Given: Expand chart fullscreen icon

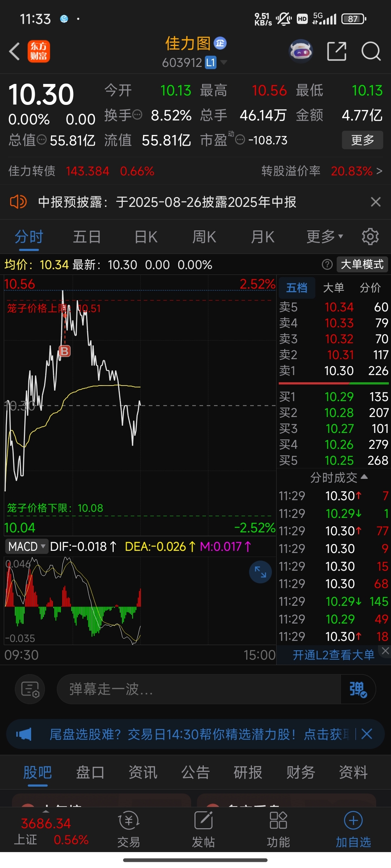Looking at the screenshot, I should click(x=260, y=572).
